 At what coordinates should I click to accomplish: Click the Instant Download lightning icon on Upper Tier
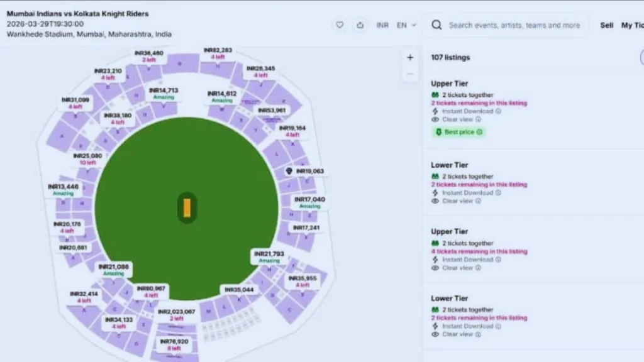tap(435, 111)
